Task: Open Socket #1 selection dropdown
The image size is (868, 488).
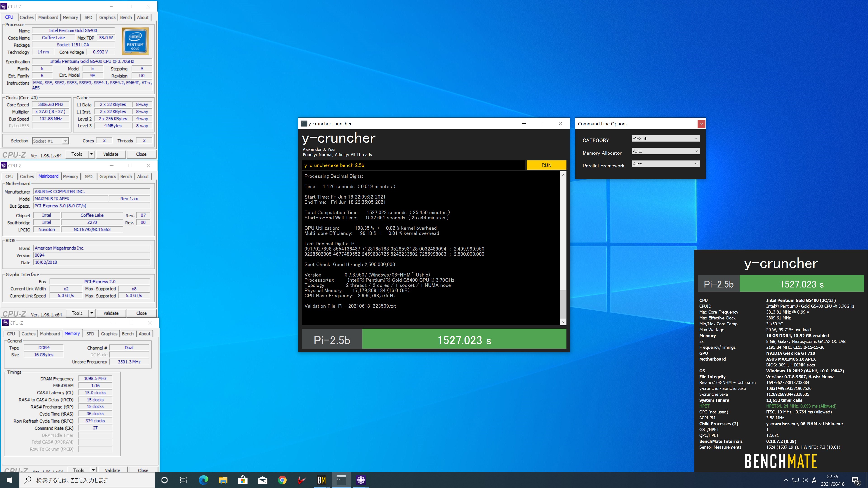Action: pos(51,141)
